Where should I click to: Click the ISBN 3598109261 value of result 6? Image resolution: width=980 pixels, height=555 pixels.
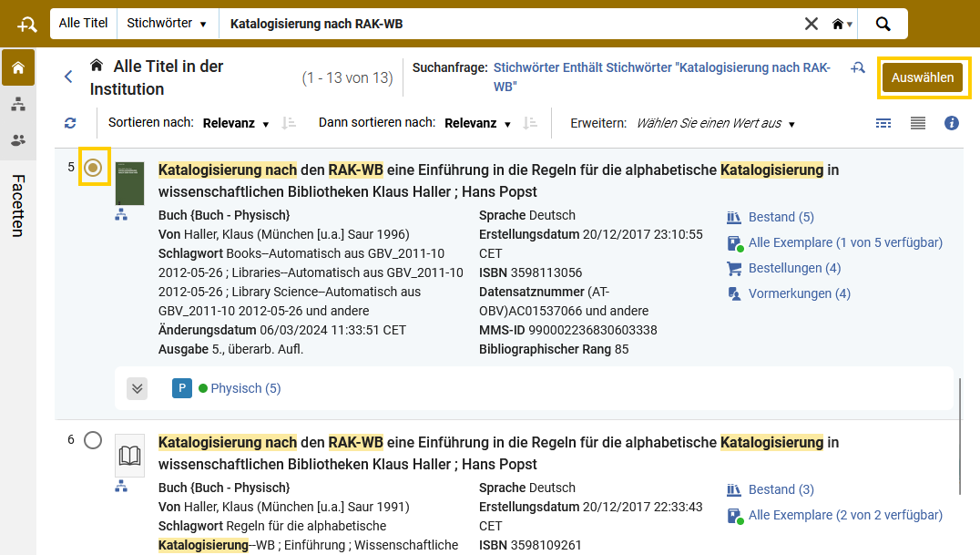pyautogui.click(x=546, y=545)
